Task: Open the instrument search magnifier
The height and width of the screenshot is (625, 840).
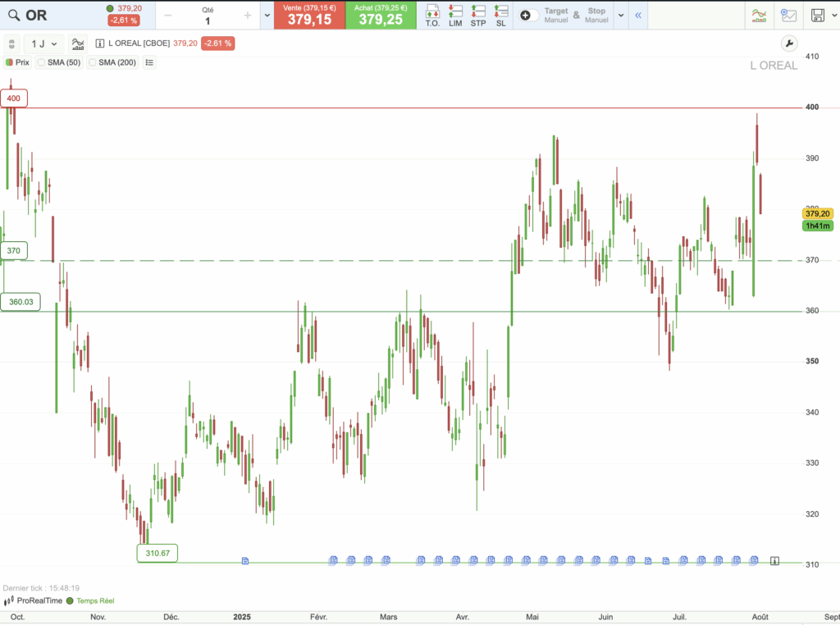Action: pos(14,16)
